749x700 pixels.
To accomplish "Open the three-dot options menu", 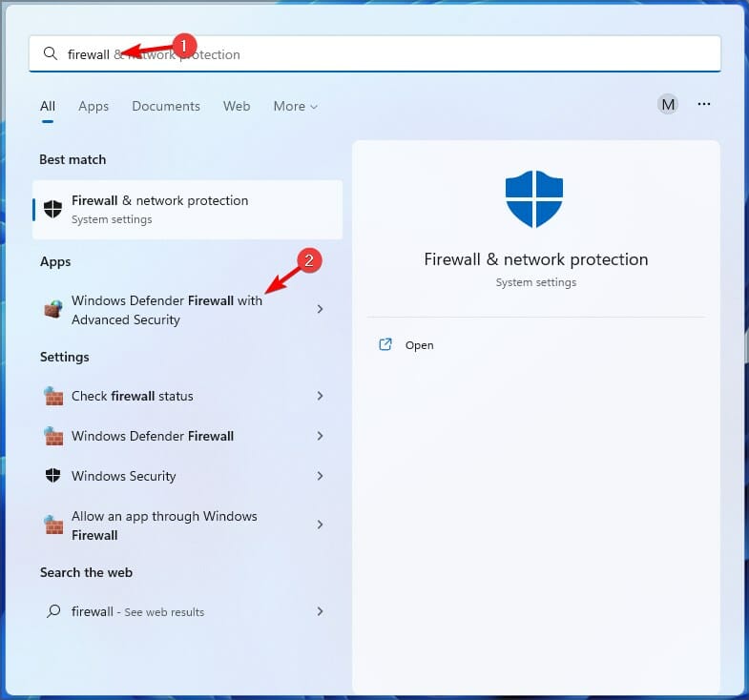I will pos(703,104).
